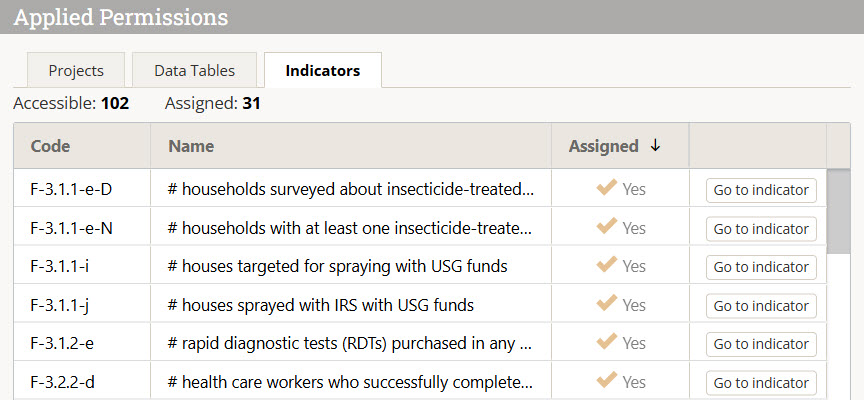
Task: Sort table by Name column header
Action: click(x=191, y=146)
